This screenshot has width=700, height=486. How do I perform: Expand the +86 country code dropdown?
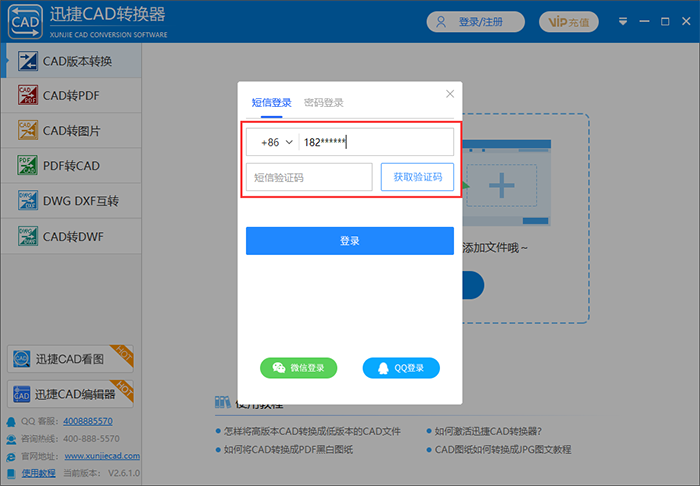[x=276, y=142]
